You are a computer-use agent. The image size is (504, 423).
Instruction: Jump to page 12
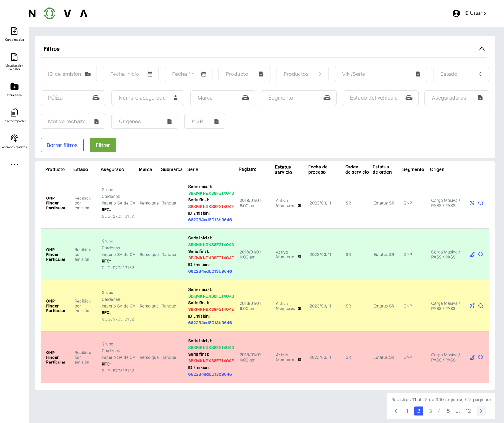468,411
